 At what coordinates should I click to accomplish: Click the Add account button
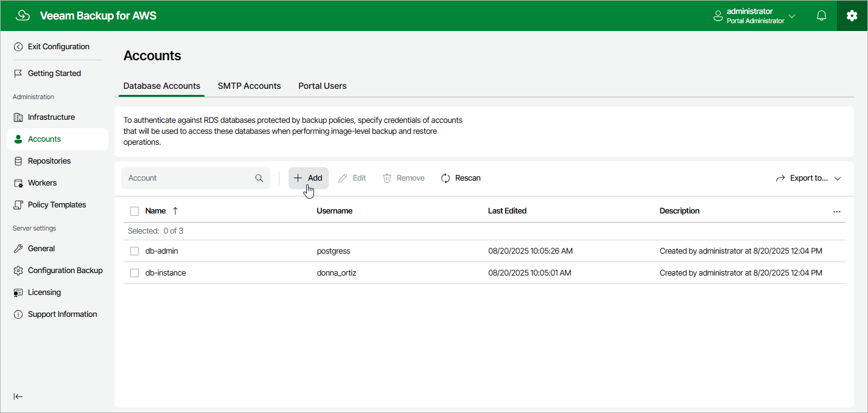(x=309, y=178)
